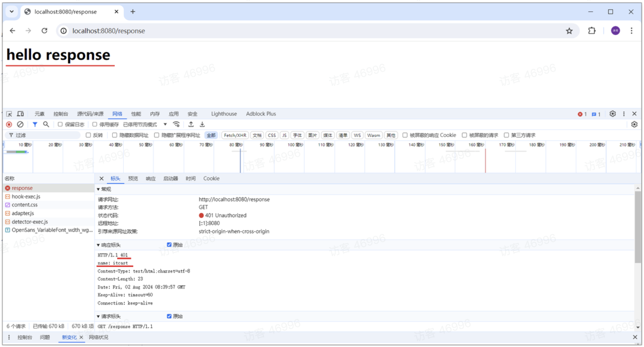Uncheck 原始 checkbox for response headers
644x347 pixels.
click(169, 245)
